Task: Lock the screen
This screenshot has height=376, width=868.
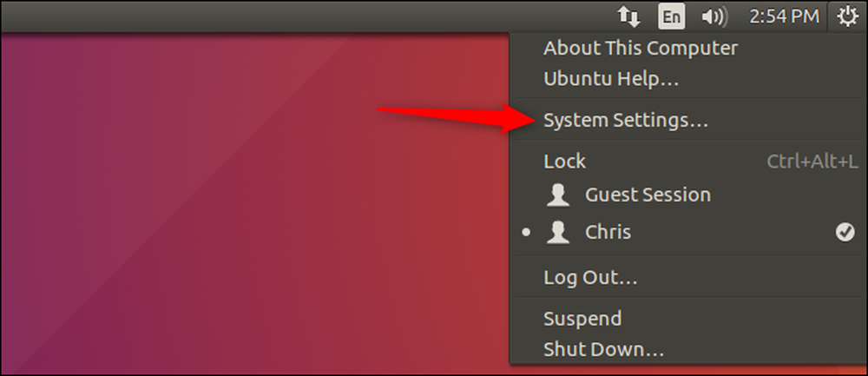Action: tap(565, 162)
